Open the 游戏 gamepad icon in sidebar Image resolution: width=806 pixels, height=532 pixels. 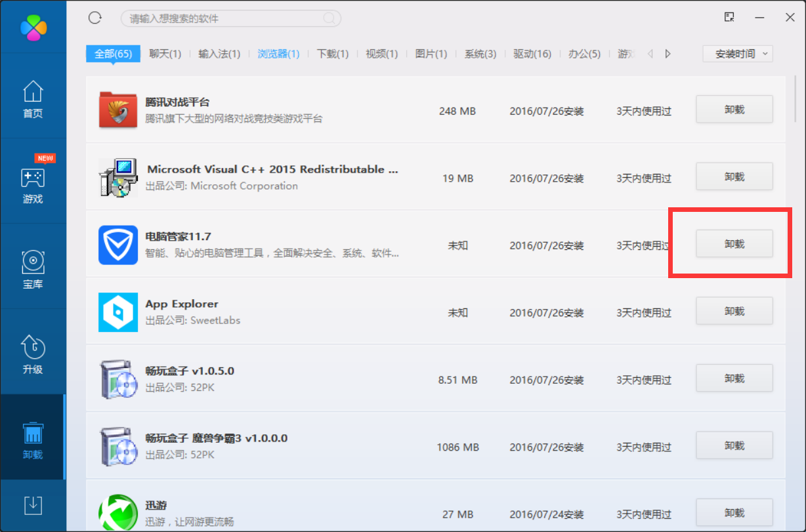(x=33, y=177)
